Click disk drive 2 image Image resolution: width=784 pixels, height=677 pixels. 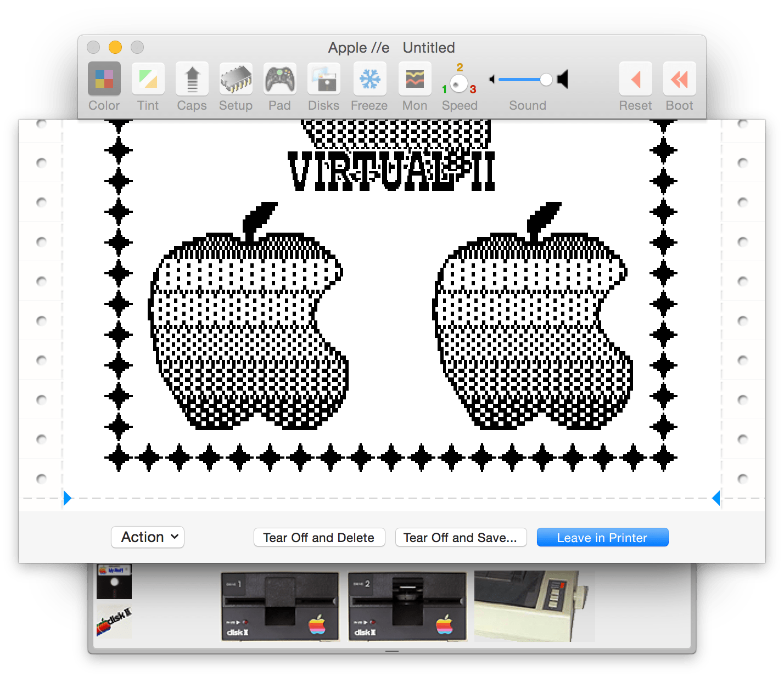pyautogui.click(x=407, y=606)
